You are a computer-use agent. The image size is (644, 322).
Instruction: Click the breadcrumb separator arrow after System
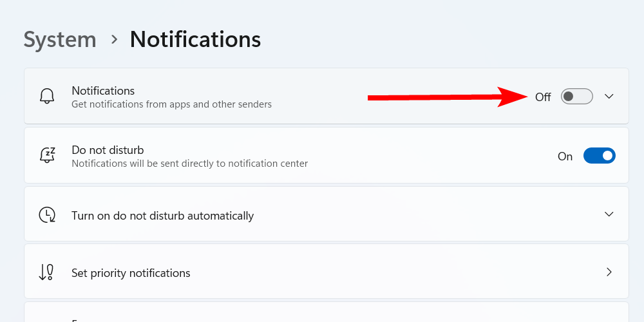pyautogui.click(x=114, y=39)
